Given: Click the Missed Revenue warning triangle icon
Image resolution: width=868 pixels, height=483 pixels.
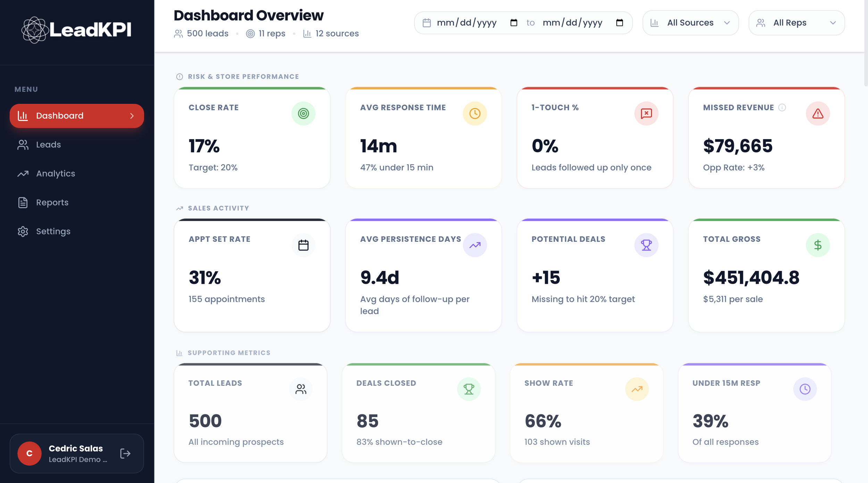Looking at the screenshot, I should pyautogui.click(x=818, y=113).
